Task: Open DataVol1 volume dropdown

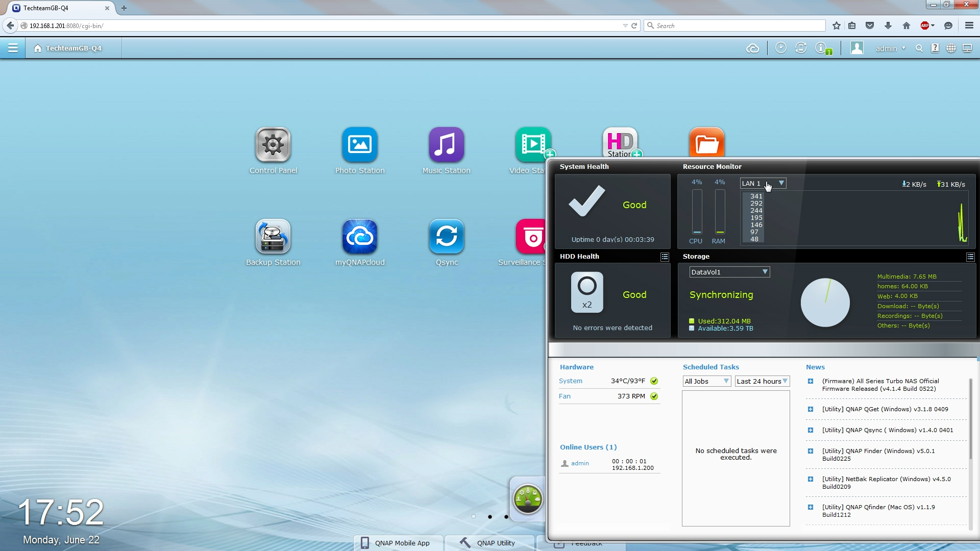Action: tap(729, 272)
